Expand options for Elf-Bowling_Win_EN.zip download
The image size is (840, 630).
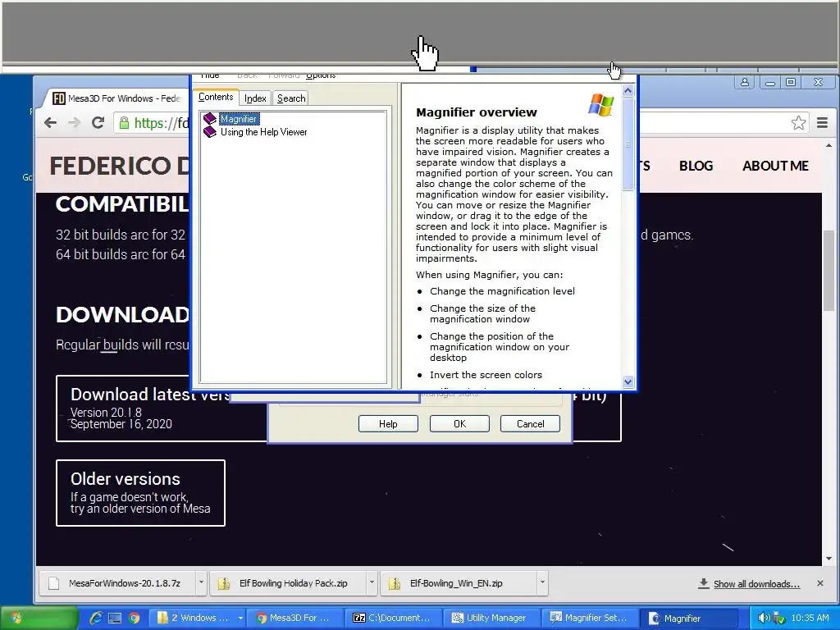[542, 582]
